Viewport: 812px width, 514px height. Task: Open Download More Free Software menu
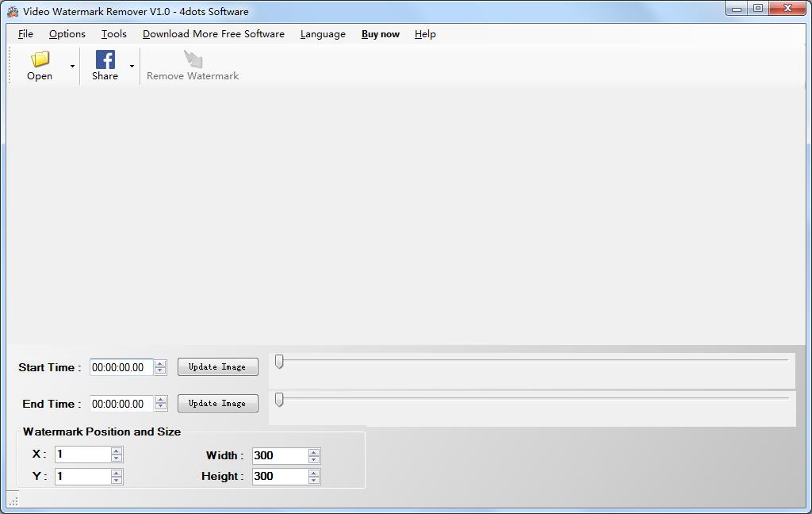coord(213,34)
